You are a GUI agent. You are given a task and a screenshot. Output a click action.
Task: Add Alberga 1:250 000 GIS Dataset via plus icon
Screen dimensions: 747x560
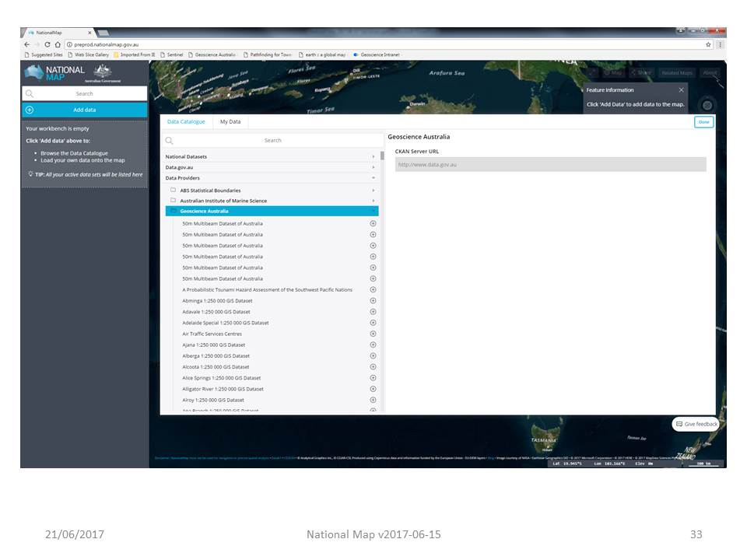tap(373, 355)
